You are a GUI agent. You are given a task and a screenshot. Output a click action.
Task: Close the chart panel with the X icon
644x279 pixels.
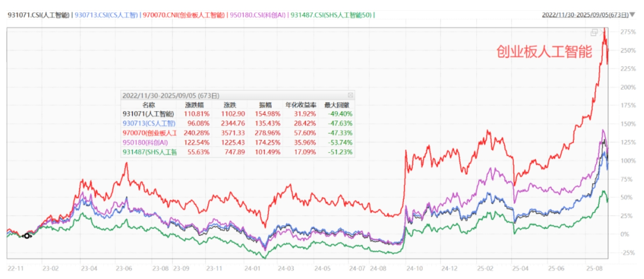pyautogui.click(x=603, y=32)
